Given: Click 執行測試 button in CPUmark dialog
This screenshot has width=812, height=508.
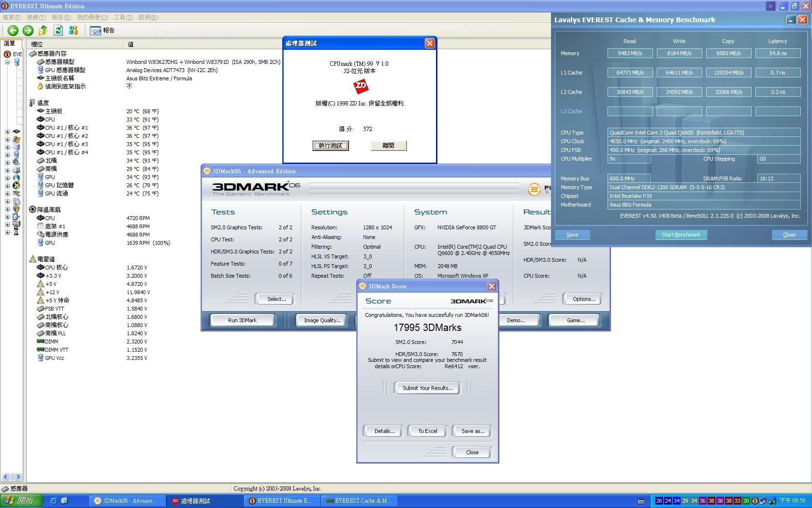Looking at the screenshot, I should [331, 146].
